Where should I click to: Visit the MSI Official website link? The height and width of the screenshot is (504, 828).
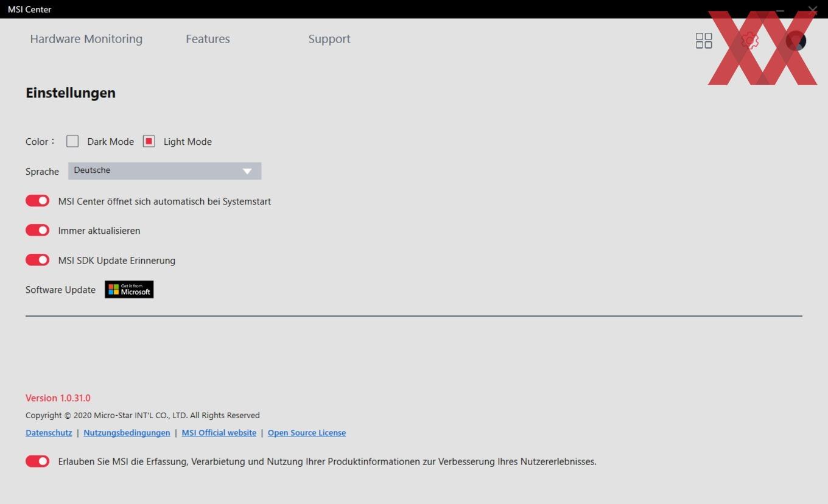219,433
